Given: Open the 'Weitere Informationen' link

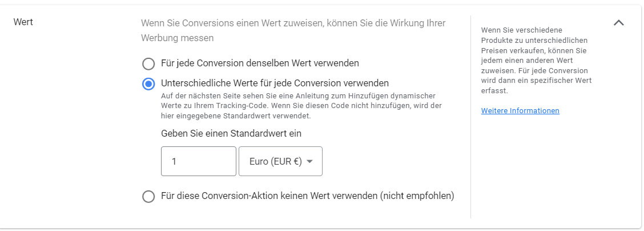Looking at the screenshot, I should 520,111.
